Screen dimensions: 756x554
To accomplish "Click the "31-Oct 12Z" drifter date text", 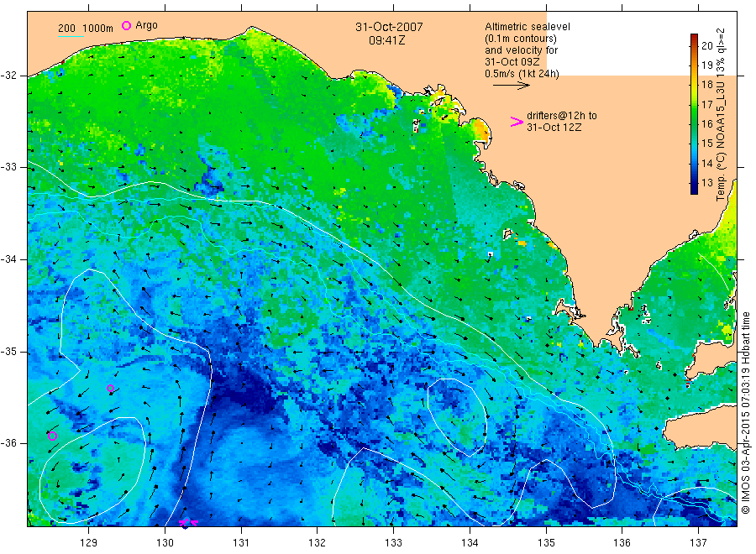I will pyautogui.click(x=554, y=128).
